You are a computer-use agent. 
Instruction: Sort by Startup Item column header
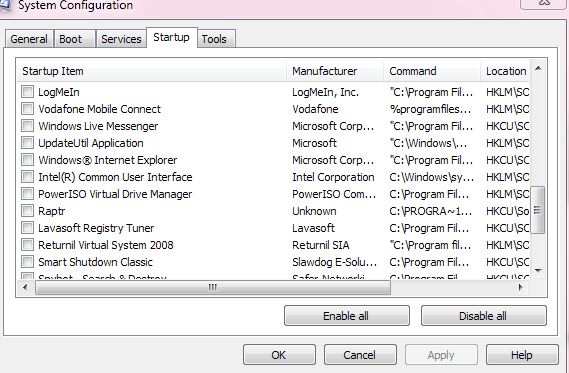coord(151,71)
